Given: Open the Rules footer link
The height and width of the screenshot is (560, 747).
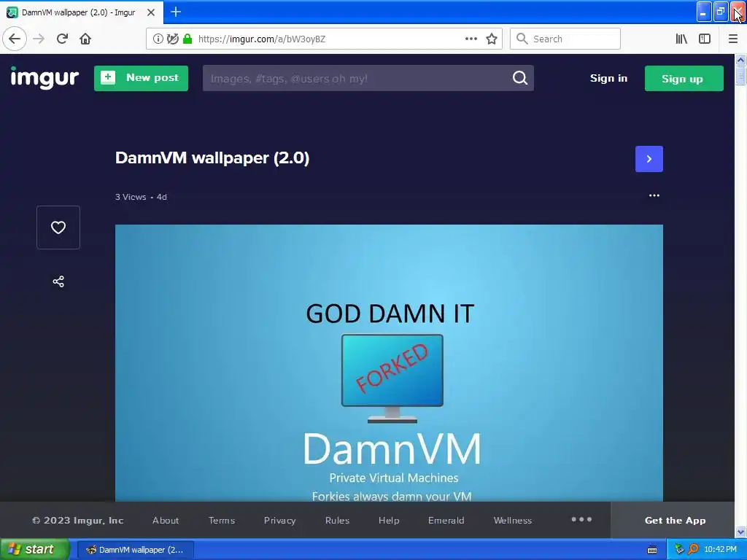Looking at the screenshot, I should (337, 521).
